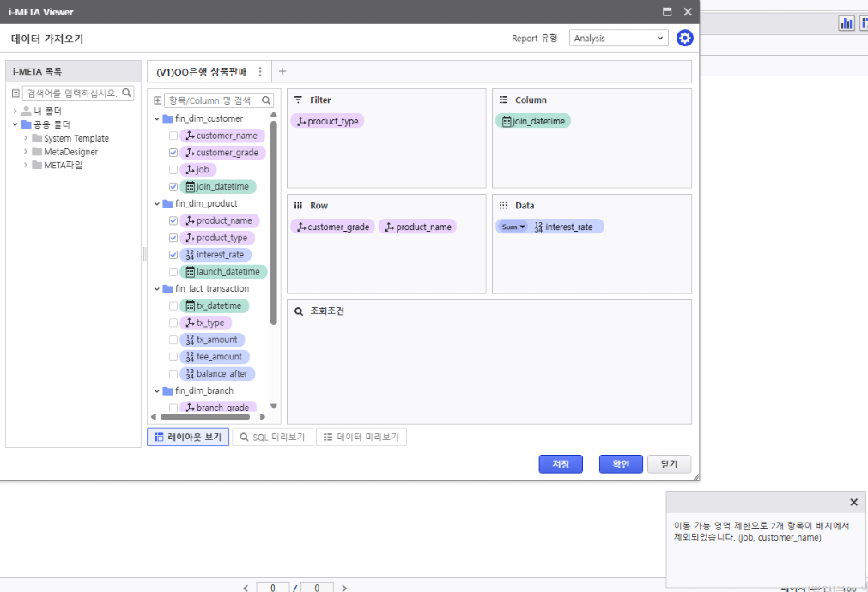
Task: Click the 저장 button
Action: coord(561,464)
